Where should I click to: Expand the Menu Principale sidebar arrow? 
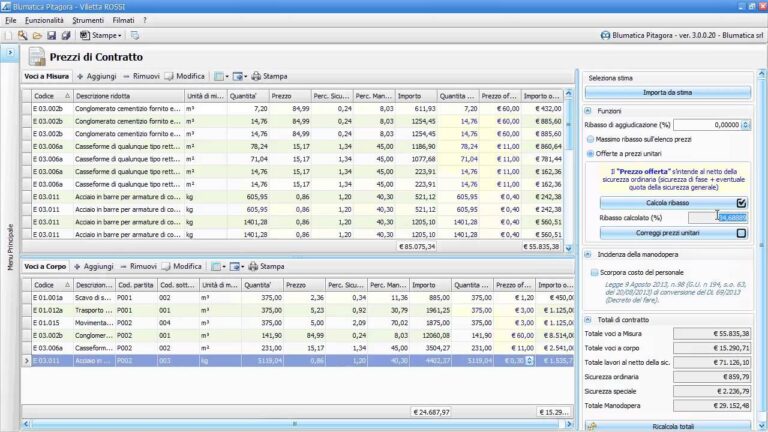10,52
